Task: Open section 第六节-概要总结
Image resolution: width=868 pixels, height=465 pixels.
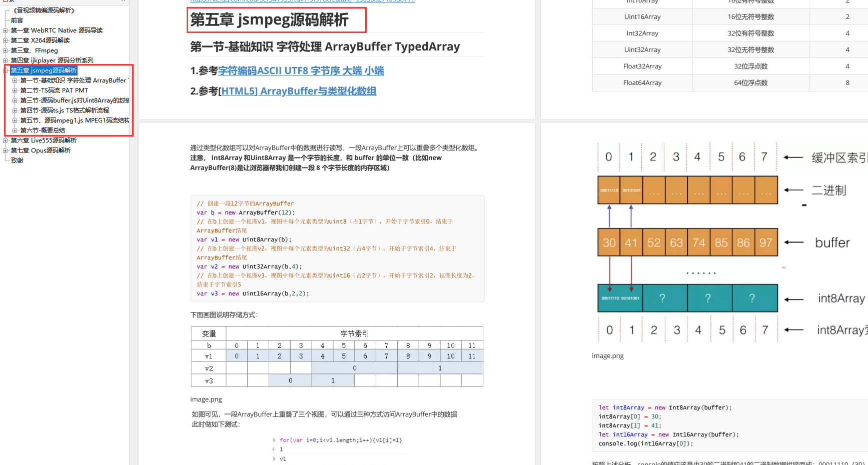Action: click(x=43, y=130)
